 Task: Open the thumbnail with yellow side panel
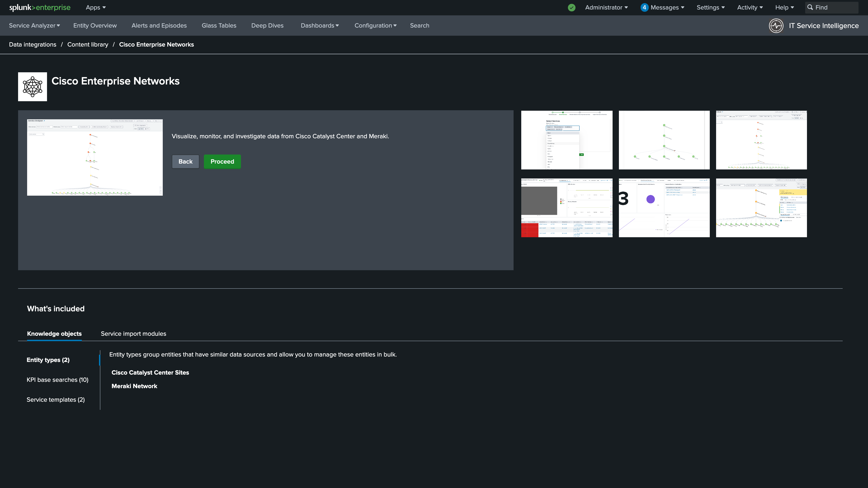pyautogui.click(x=762, y=208)
